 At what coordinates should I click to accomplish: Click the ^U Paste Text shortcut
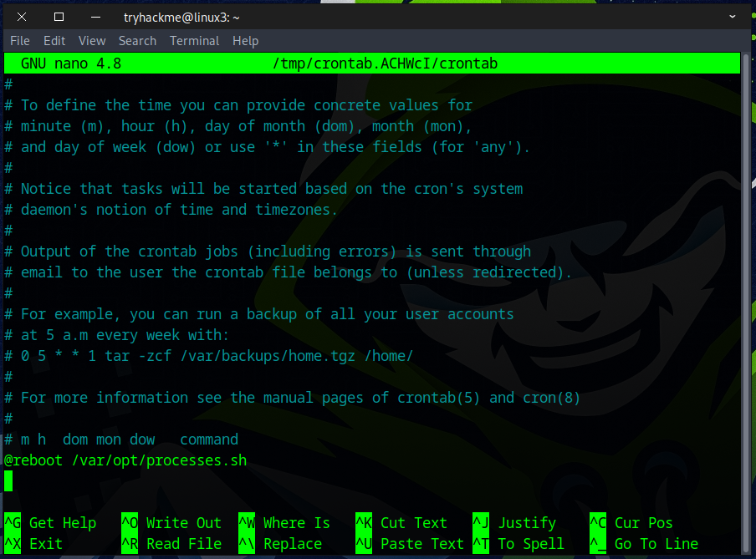point(410,544)
